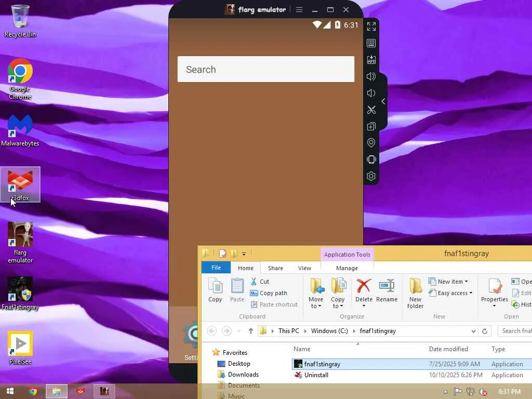532x399 pixels.
Task: Open Chrome from the taskbar
Action: click(x=33, y=392)
